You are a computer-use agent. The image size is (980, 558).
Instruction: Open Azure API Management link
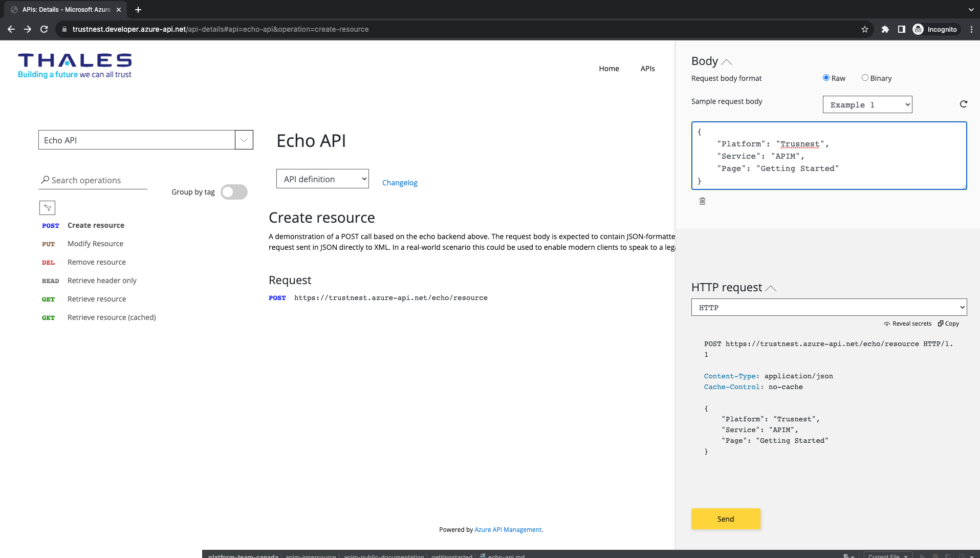click(x=508, y=530)
